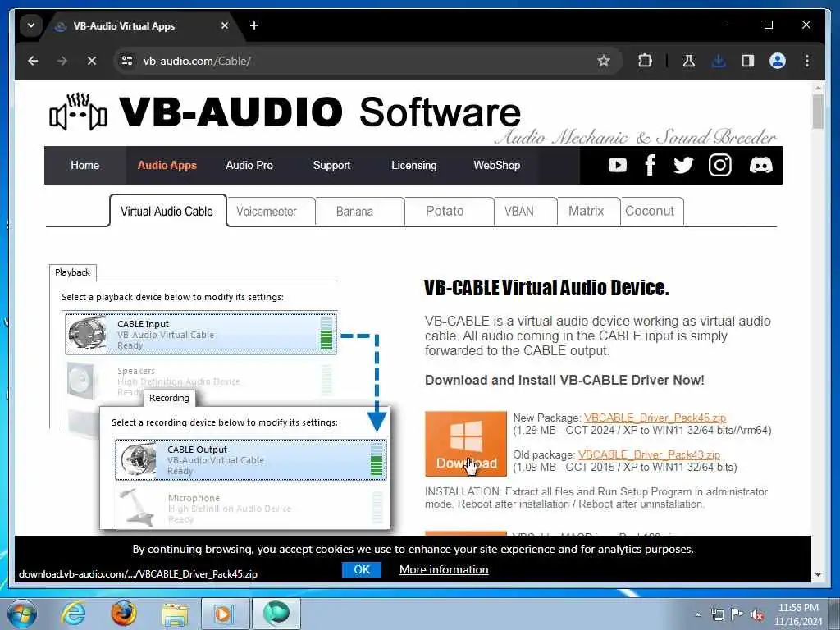Open Chrome Labs flask icon

click(x=689, y=61)
